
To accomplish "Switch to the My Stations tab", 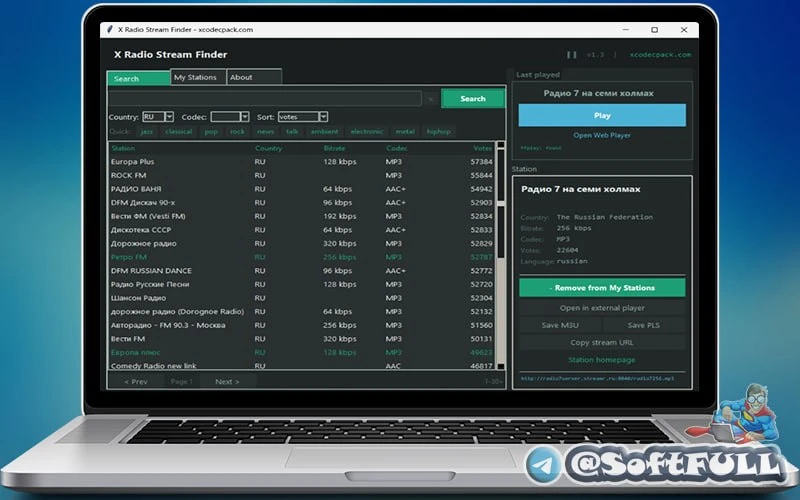I will [198, 77].
